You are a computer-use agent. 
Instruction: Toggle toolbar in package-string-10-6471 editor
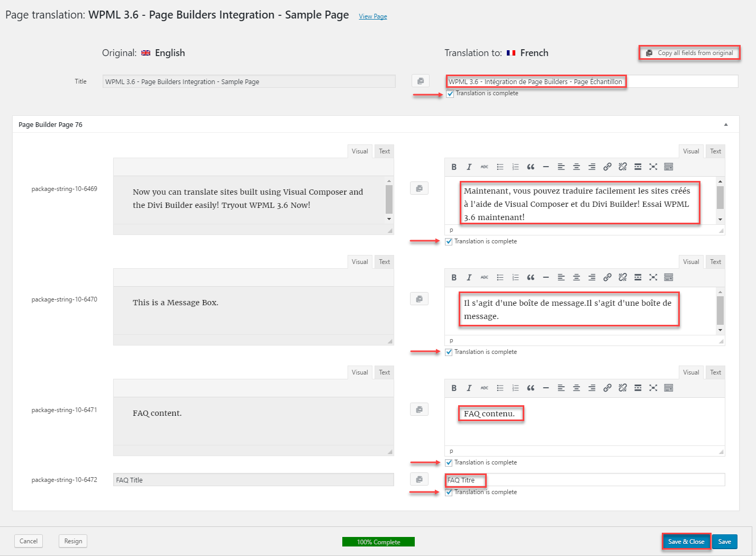pos(669,388)
